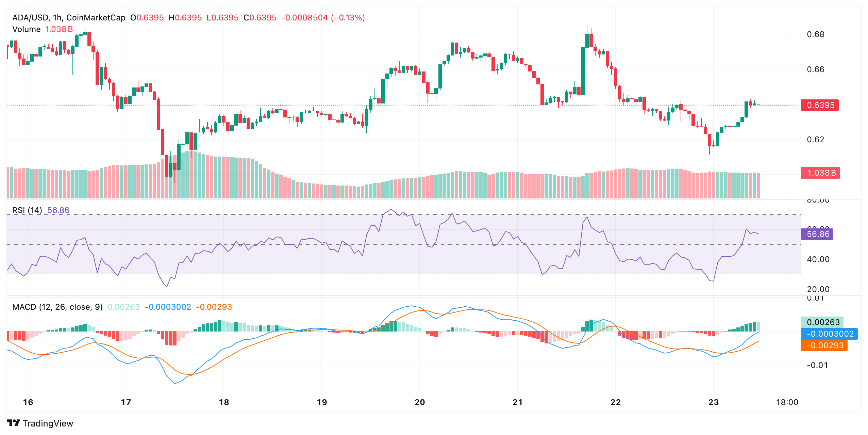Image resolution: width=868 pixels, height=435 pixels.
Task: Click the 20 date label on time axis
Action: pos(420,402)
